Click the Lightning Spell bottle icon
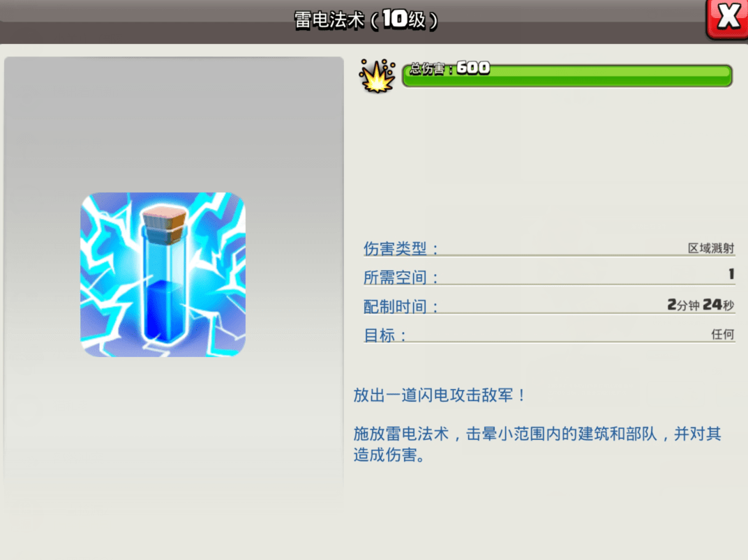The image size is (748, 560). point(163,274)
